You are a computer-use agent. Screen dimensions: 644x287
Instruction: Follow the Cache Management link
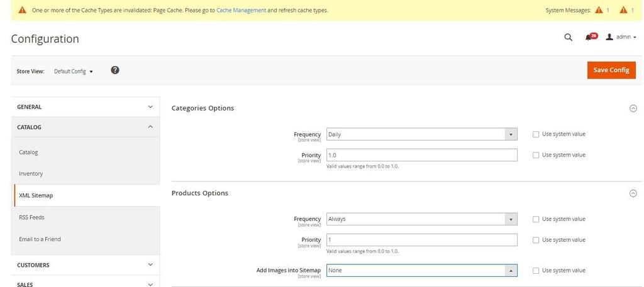pyautogui.click(x=241, y=11)
